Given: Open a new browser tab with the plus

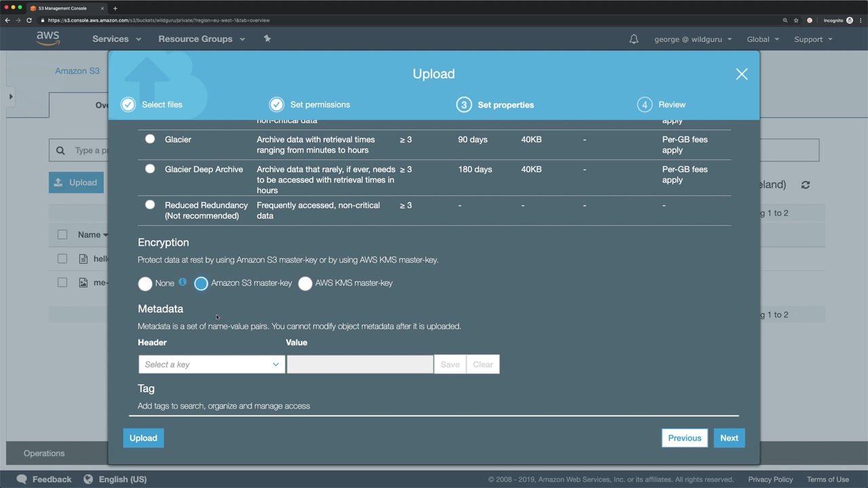Looking at the screenshot, I should point(115,8).
